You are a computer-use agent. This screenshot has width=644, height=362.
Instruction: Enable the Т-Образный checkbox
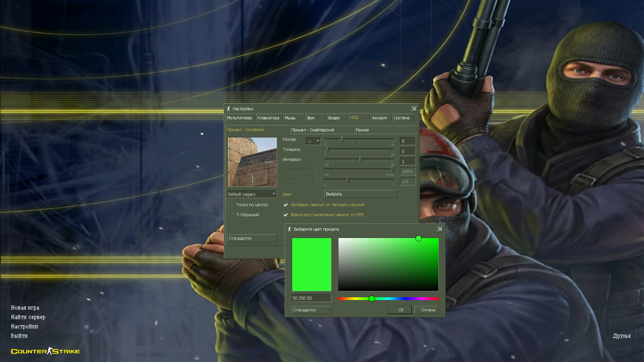[x=231, y=215]
